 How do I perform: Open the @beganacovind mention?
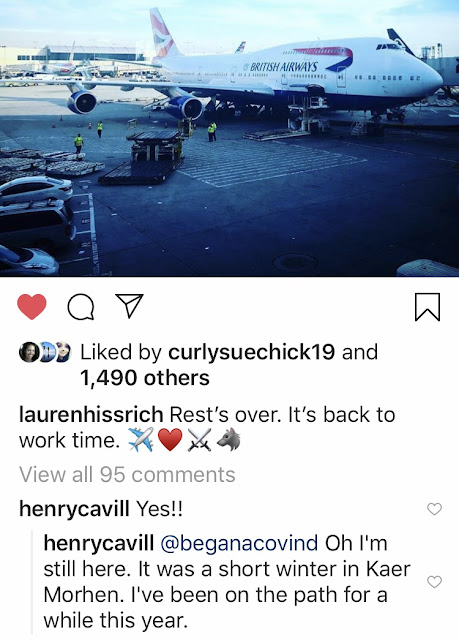[239, 544]
